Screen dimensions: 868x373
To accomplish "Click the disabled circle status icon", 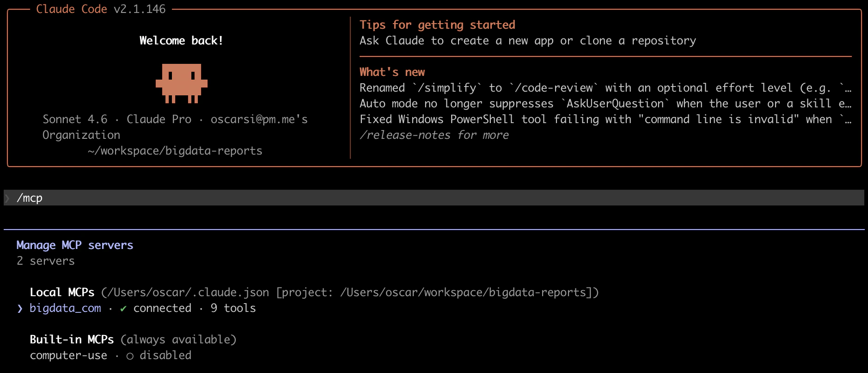I will tap(130, 356).
